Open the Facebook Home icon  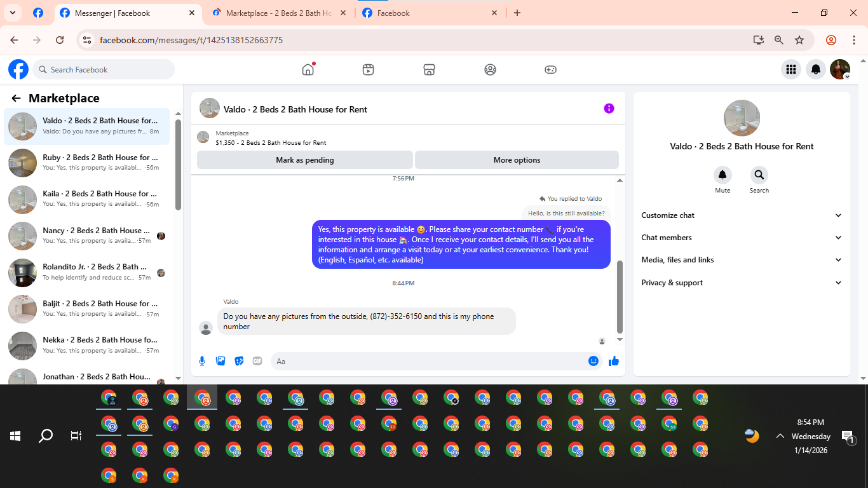308,69
